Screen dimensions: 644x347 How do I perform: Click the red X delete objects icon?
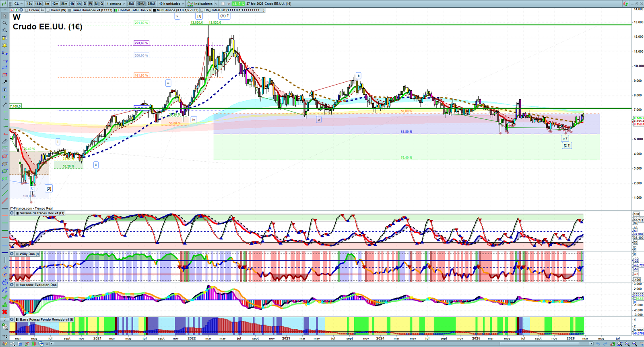click(4, 312)
